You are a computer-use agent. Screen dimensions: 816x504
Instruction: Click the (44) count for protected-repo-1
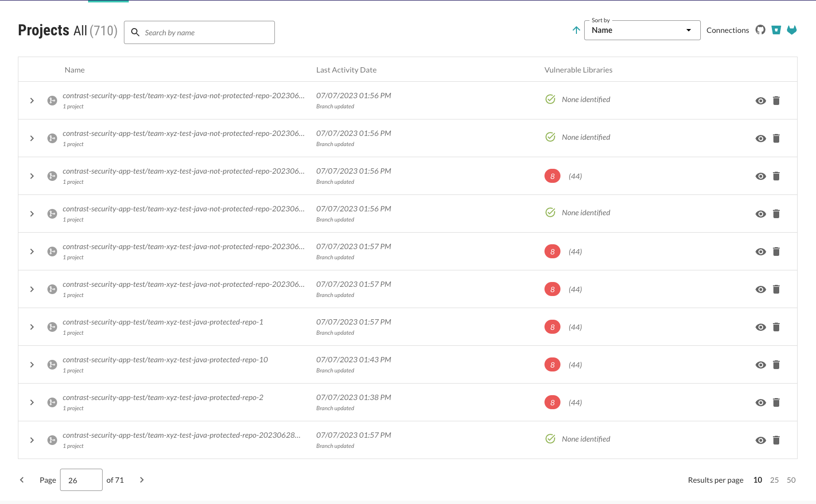tap(575, 327)
